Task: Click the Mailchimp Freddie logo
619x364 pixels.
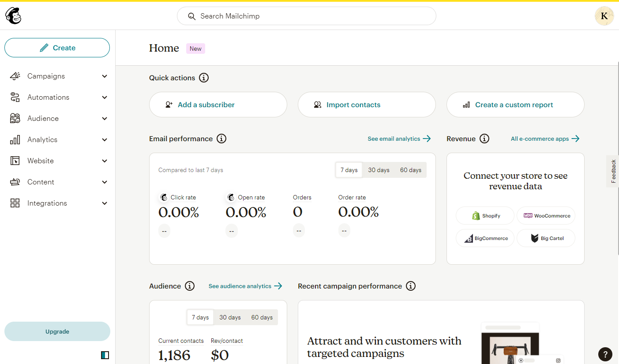Action: click(x=13, y=16)
